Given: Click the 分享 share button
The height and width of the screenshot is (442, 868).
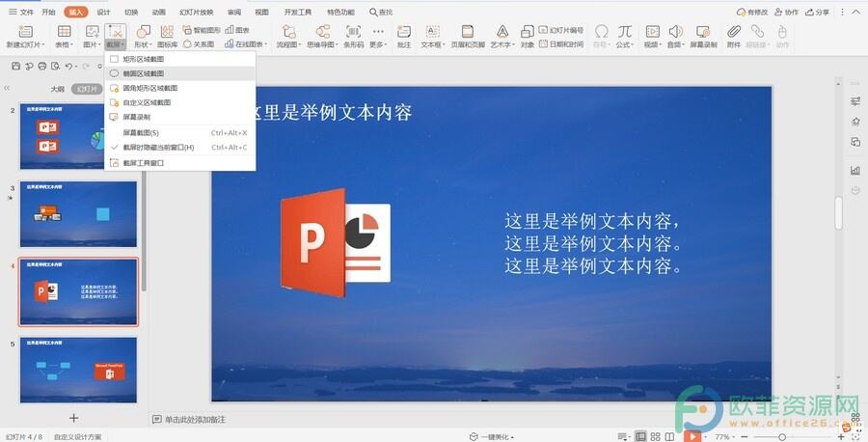Looking at the screenshot, I should point(818,12).
